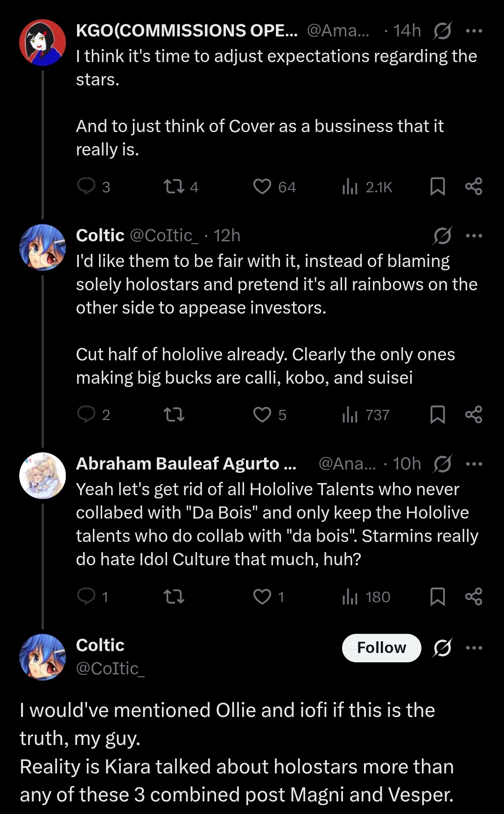This screenshot has width=504, height=814.
Task: Reply to Coltic's 12h tweet
Action: pos(87,414)
